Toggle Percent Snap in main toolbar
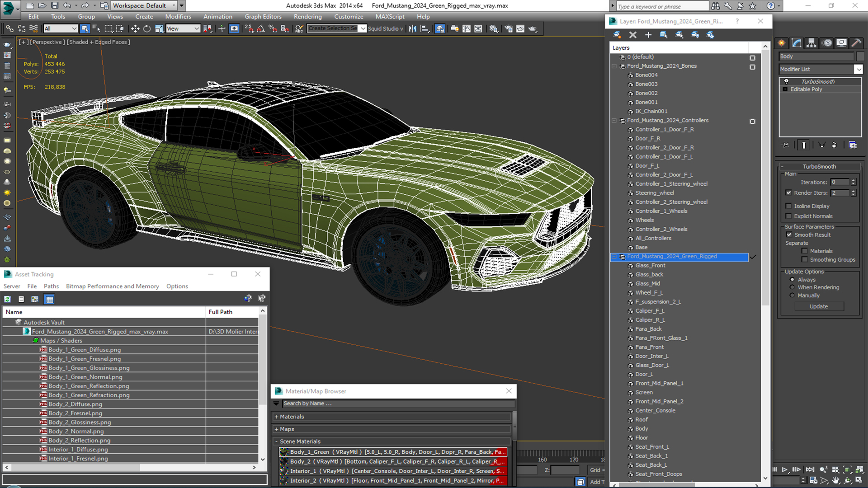The image size is (868, 488). pos(273,28)
